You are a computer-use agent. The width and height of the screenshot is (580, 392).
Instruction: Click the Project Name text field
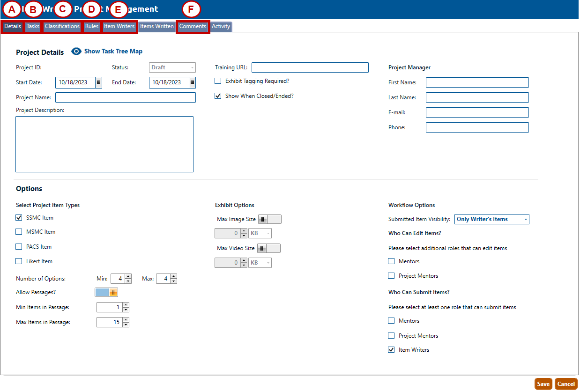pos(125,97)
